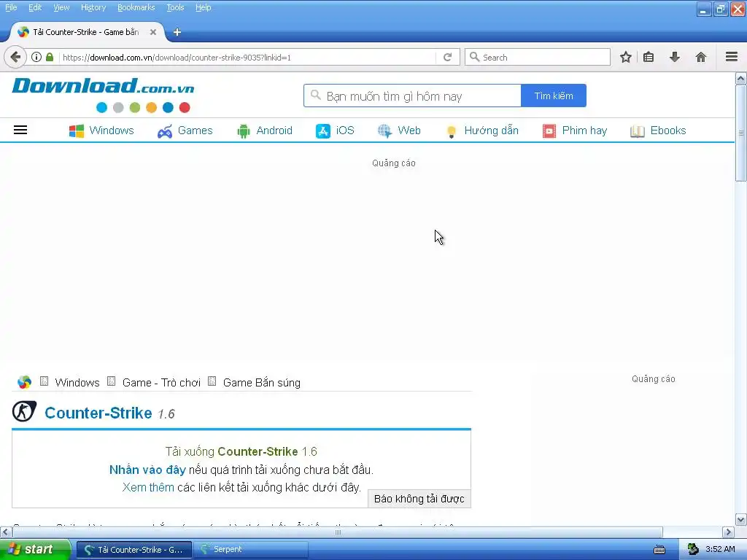Open the Bookmarks menu

136,7
